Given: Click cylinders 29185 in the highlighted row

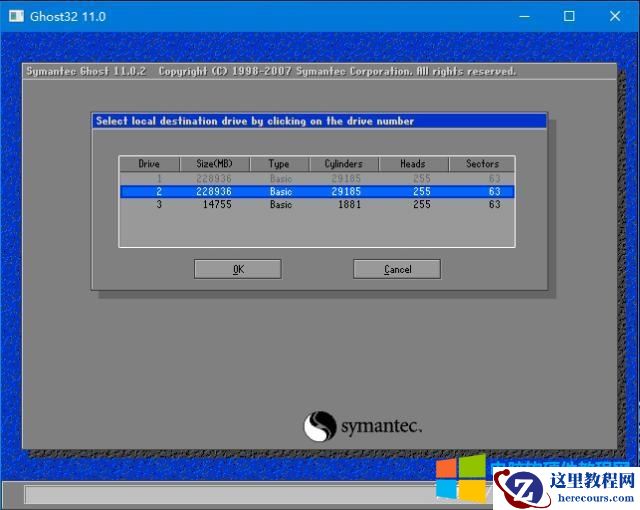Looking at the screenshot, I should pos(346,191).
